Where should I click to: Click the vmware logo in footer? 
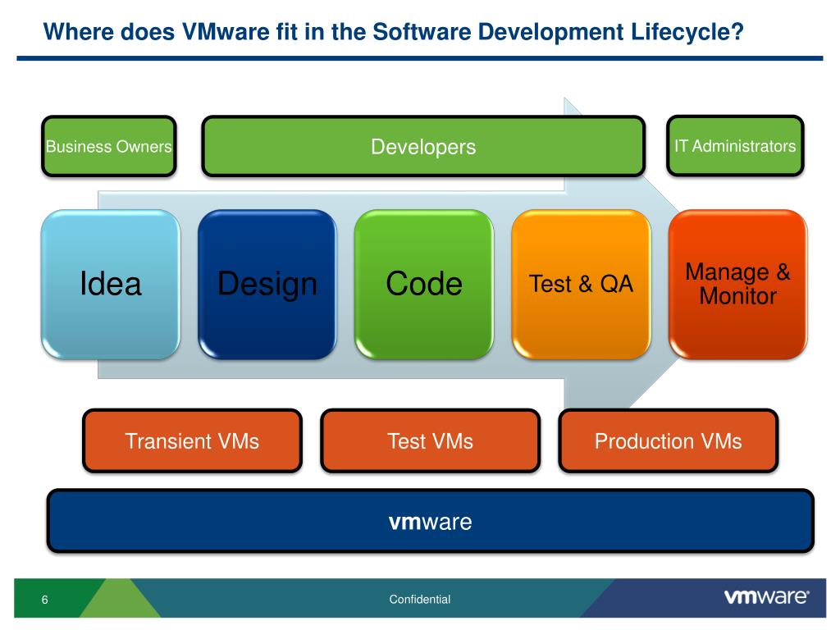click(x=767, y=597)
